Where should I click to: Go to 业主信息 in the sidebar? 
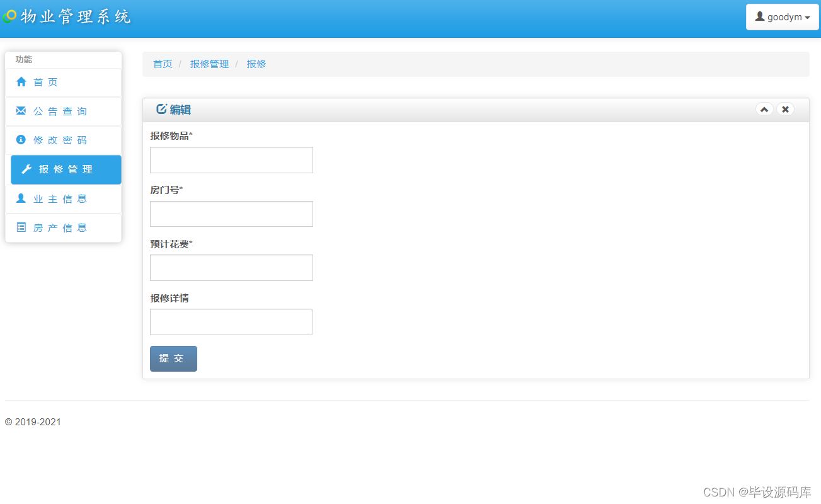63,199
